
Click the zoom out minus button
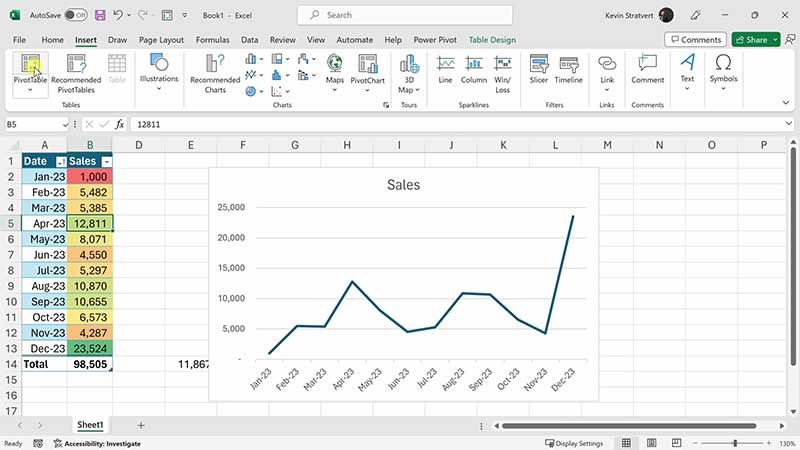coord(694,443)
